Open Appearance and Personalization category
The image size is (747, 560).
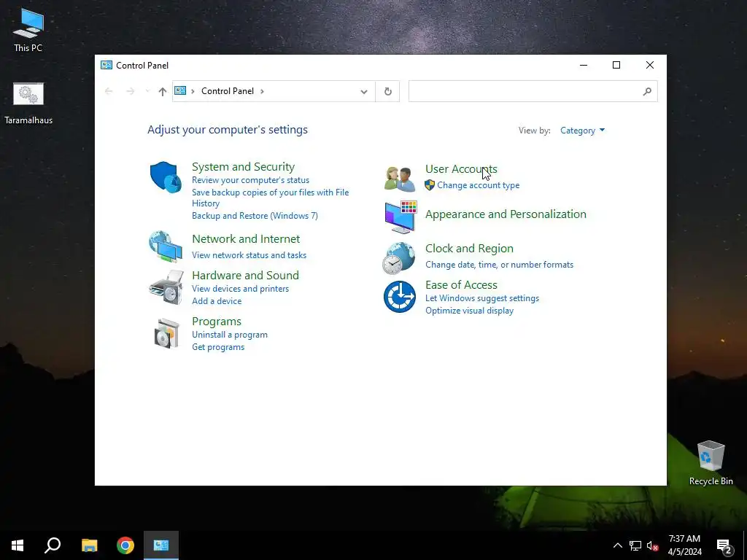pyautogui.click(x=506, y=214)
